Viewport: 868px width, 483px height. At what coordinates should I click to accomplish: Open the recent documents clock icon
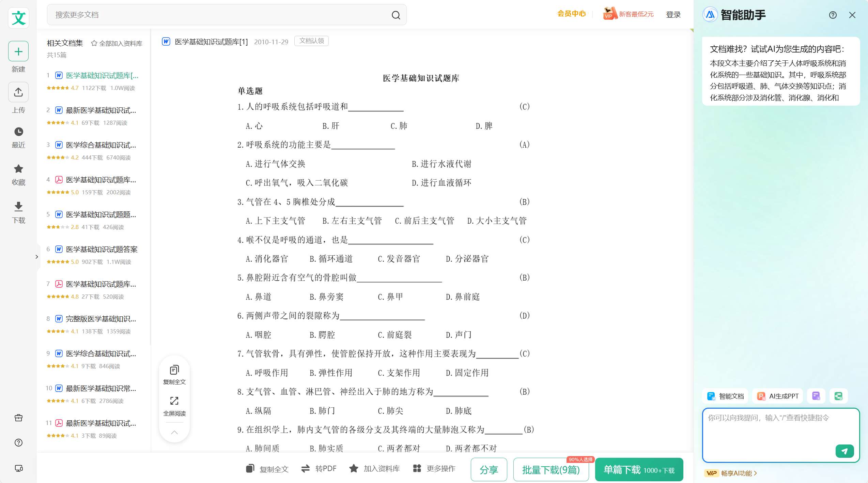18,132
